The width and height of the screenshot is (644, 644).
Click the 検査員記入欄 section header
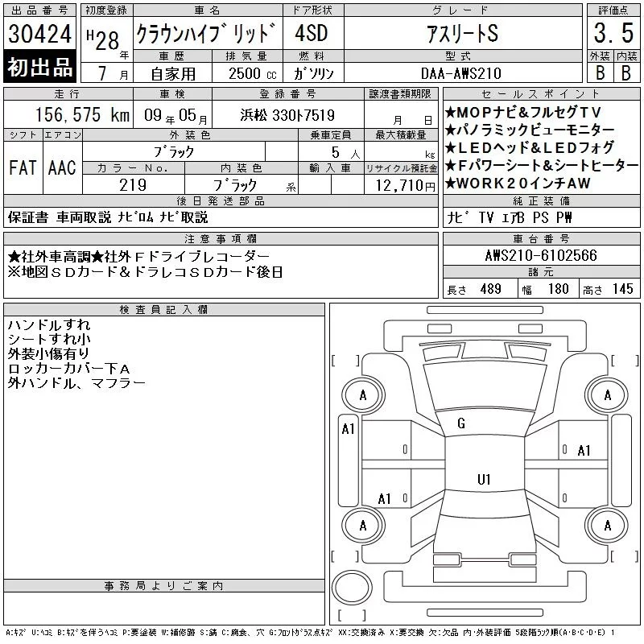click(164, 310)
